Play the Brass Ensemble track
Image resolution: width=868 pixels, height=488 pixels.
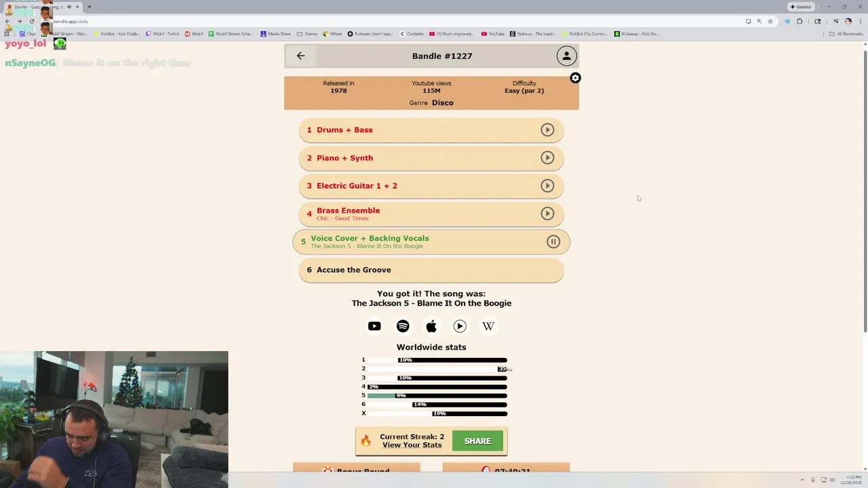coord(547,213)
